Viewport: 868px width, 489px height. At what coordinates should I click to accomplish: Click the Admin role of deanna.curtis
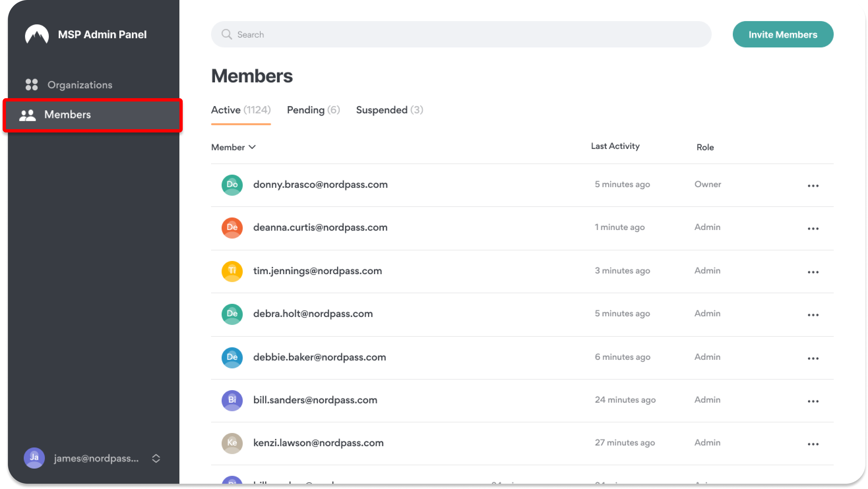707,227
